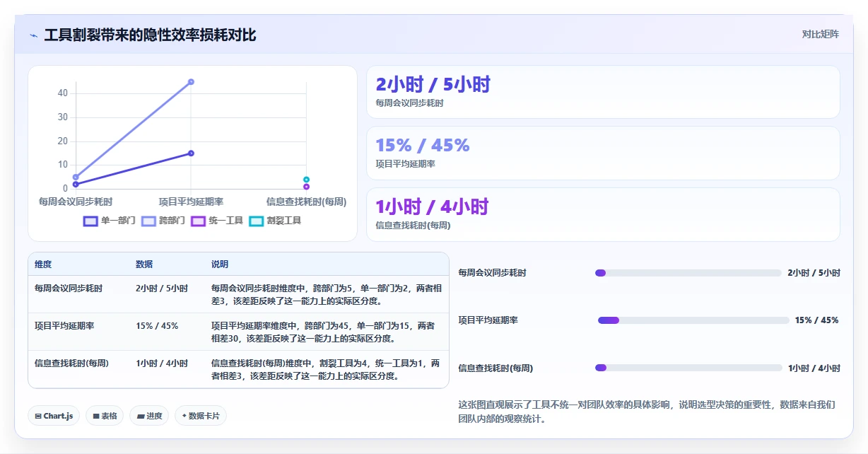Click the 单一部门 data point at 15
868x454 pixels.
(191, 153)
